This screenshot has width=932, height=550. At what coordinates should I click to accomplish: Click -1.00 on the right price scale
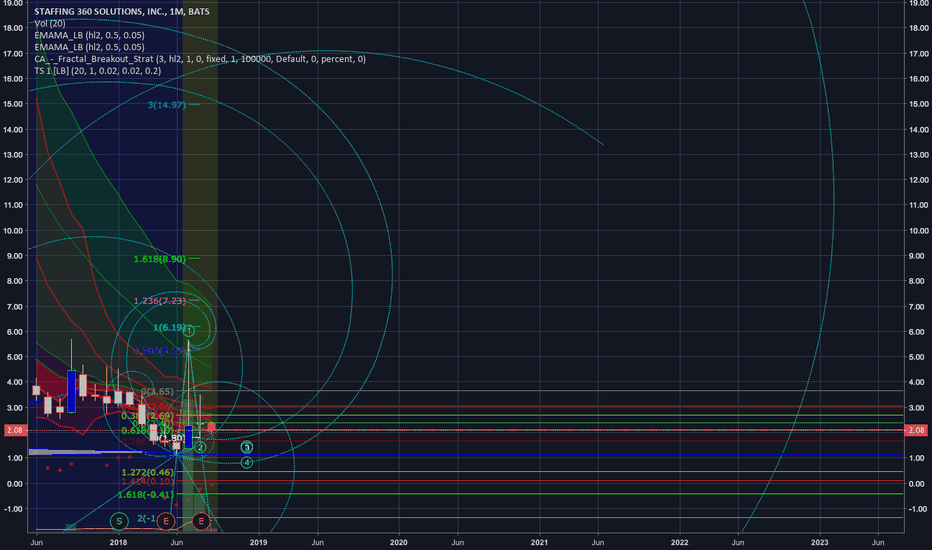point(918,509)
